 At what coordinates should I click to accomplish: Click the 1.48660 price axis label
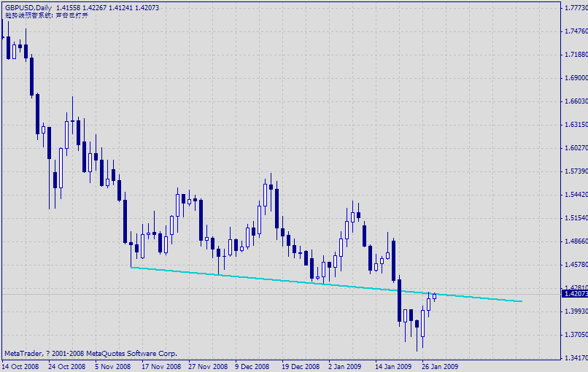[x=575, y=241]
